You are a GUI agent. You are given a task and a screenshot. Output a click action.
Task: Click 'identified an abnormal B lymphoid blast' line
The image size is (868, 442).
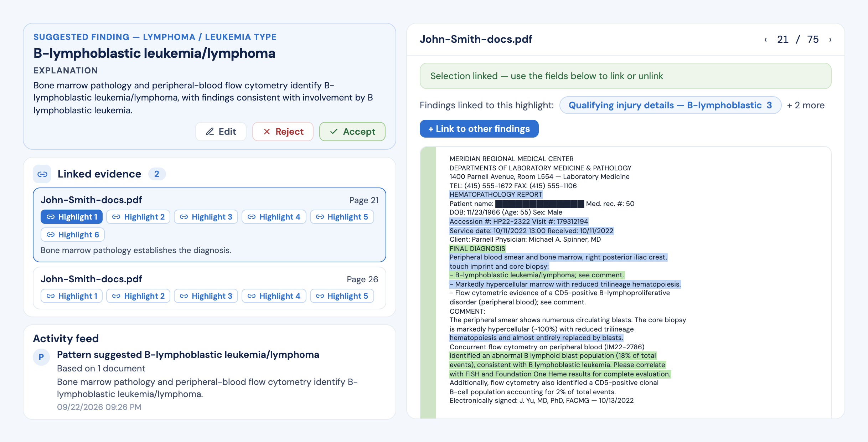point(553,355)
